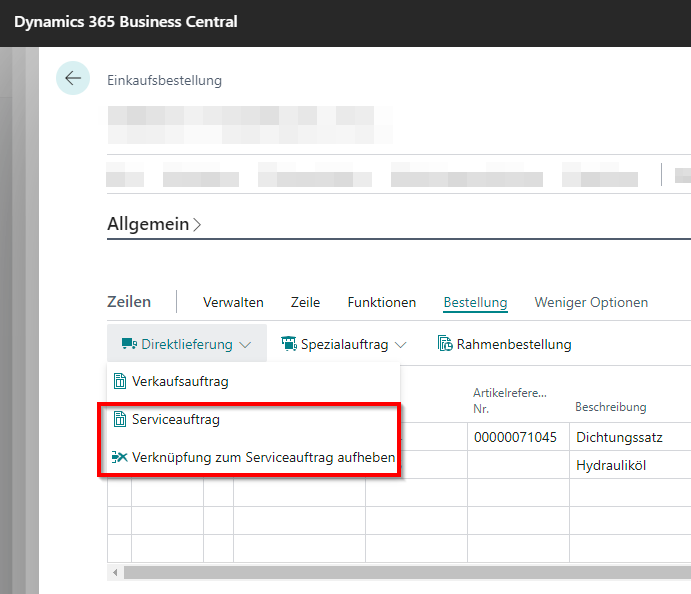Click the horizontal scrollbar track
Image resolution: width=691 pixels, height=594 pixels.
click(x=407, y=572)
